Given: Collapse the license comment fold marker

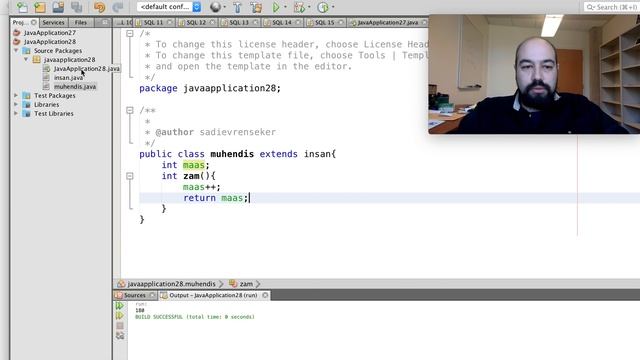Looking at the screenshot, I should (x=130, y=33).
